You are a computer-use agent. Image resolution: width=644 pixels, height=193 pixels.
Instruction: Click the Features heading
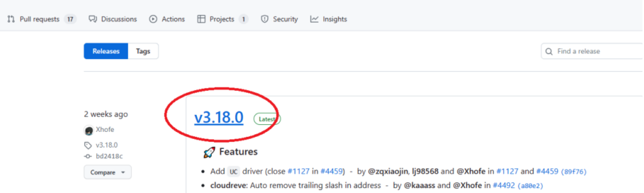(238, 152)
